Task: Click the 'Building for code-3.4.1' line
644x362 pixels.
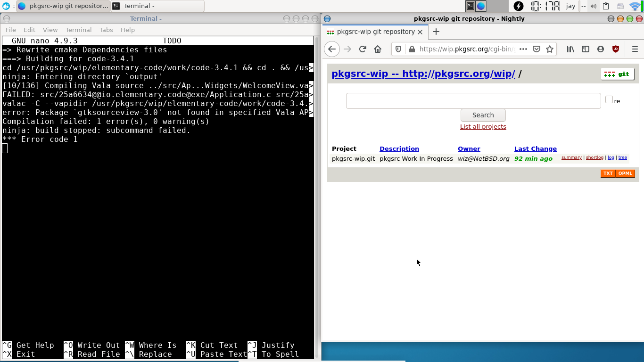Action: (x=68, y=59)
